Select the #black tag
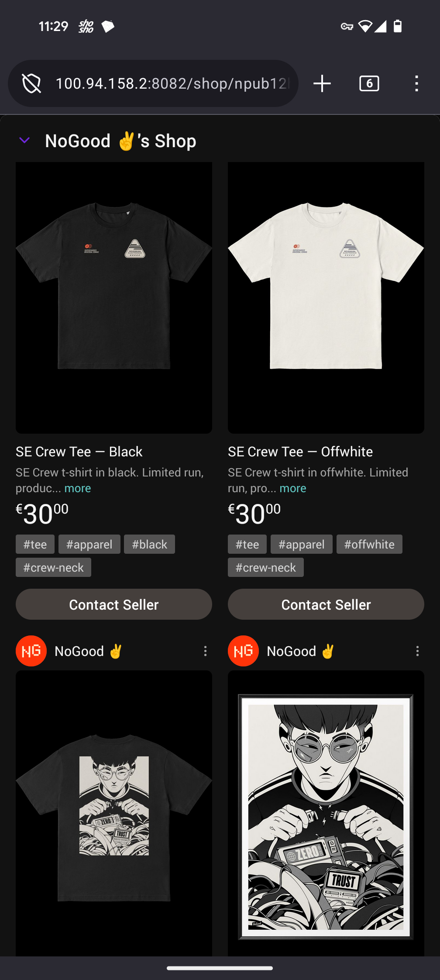 click(149, 544)
